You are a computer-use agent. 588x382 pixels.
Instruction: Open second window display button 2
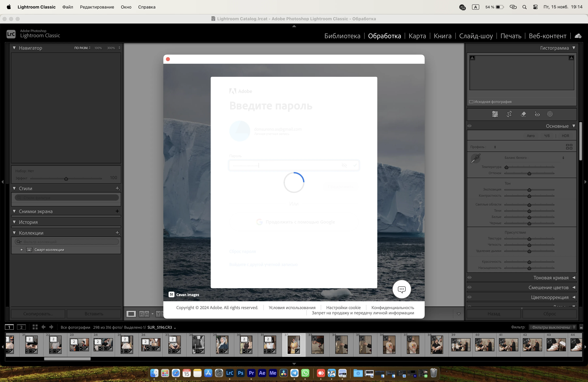tap(21, 327)
